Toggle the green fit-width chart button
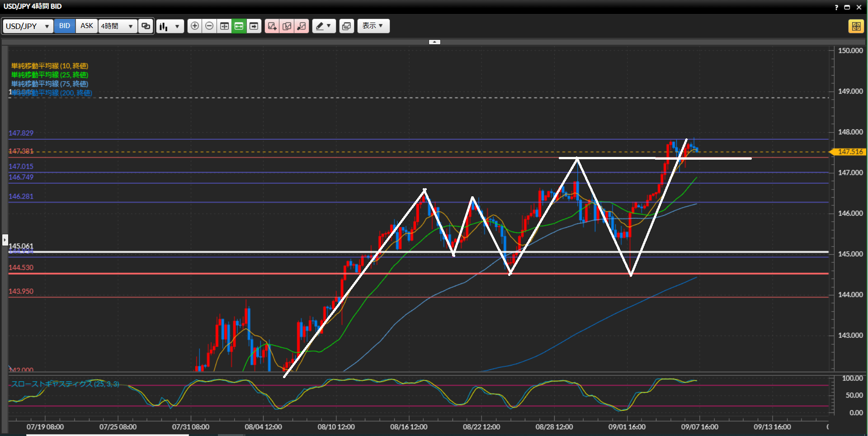 pos(239,26)
